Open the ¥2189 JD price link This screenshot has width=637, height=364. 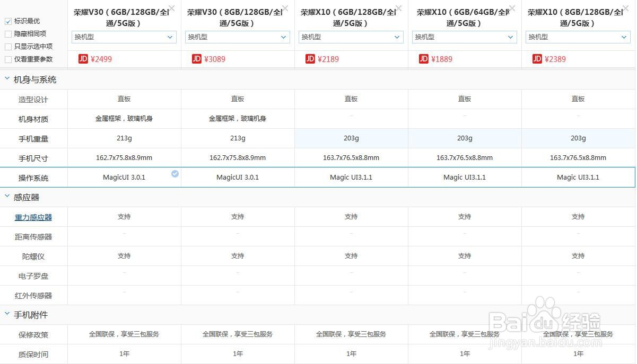[328, 59]
